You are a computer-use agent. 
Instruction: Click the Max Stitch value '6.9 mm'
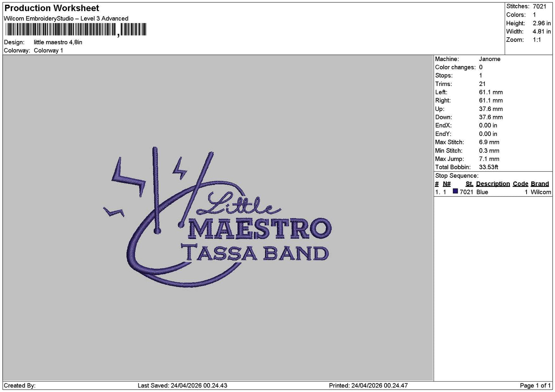(x=489, y=142)
